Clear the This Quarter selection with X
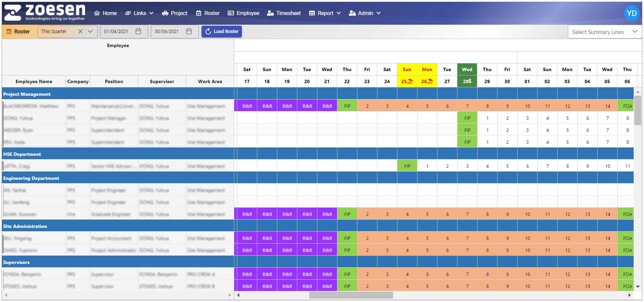Viewport: 644px width, 302px height. 80,31
